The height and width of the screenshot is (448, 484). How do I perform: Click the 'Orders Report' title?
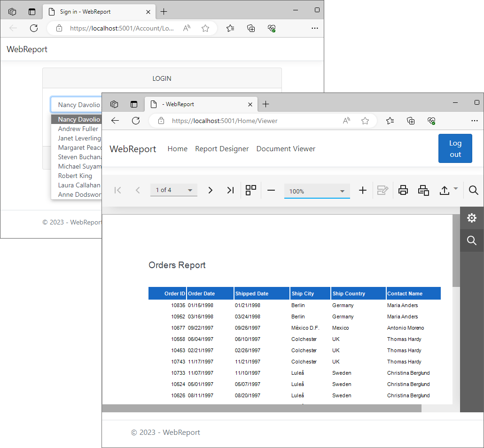point(177,265)
